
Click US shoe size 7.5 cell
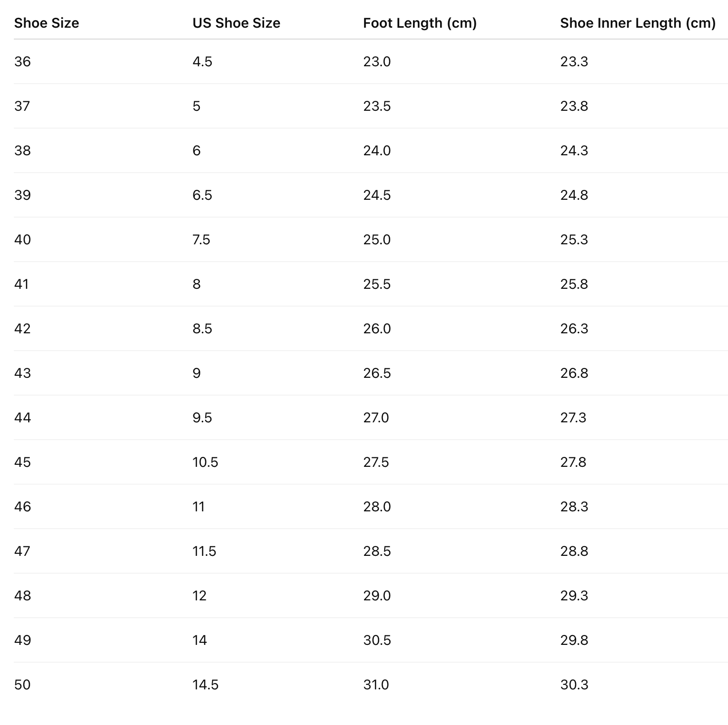pos(201,240)
